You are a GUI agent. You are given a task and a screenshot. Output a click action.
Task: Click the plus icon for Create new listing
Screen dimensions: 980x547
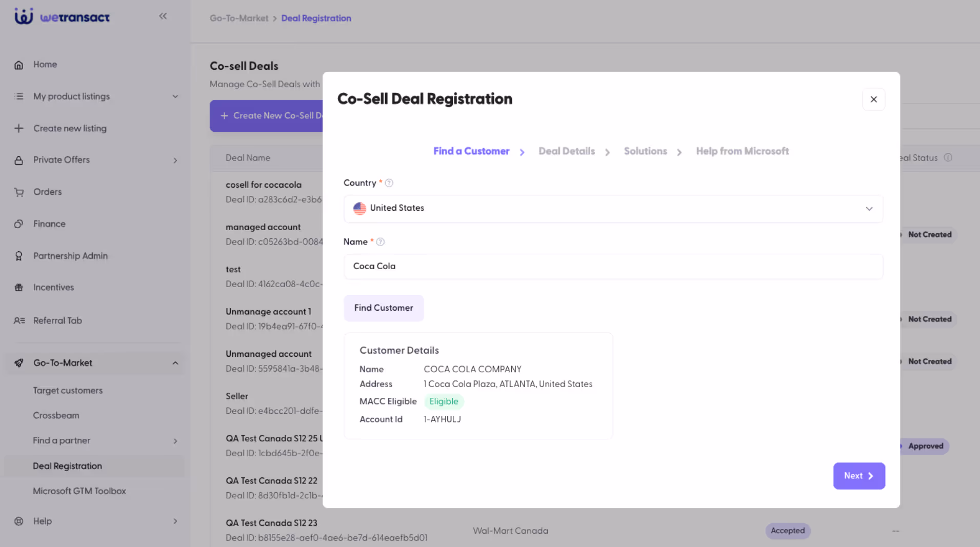click(19, 128)
